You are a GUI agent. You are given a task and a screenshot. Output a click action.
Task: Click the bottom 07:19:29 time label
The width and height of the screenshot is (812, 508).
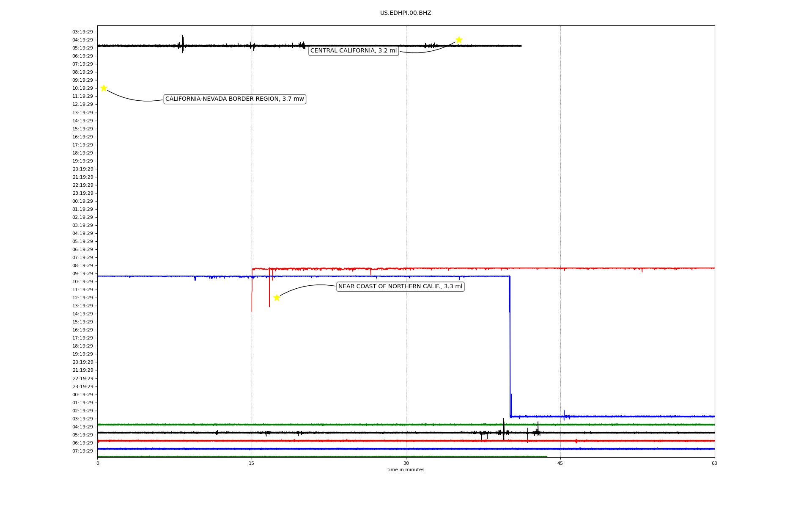pyautogui.click(x=82, y=451)
